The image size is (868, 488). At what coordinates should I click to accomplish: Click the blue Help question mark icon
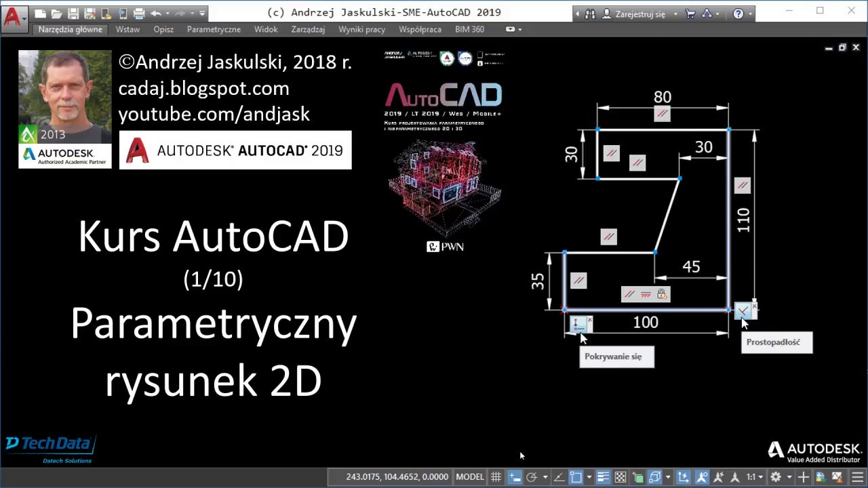coord(738,14)
